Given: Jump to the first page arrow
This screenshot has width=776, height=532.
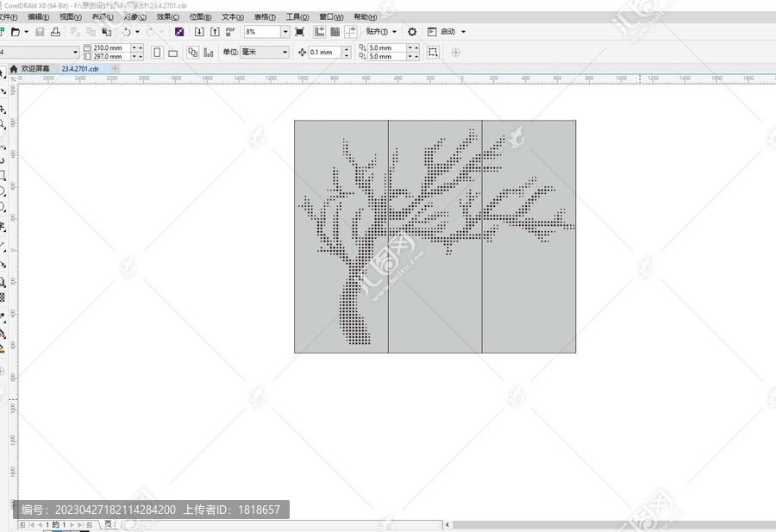Looking at the screenshot, I should (x=32, y=524).
